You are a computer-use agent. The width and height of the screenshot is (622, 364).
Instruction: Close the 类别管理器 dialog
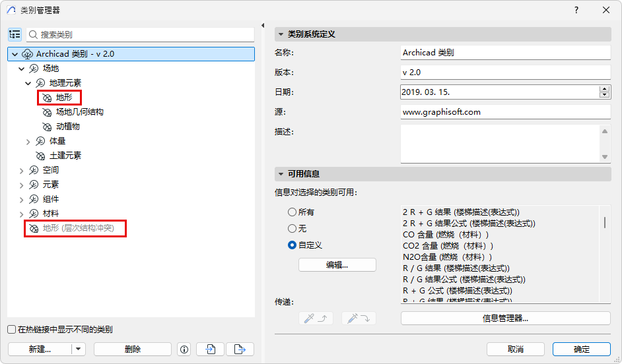point(606,10)
